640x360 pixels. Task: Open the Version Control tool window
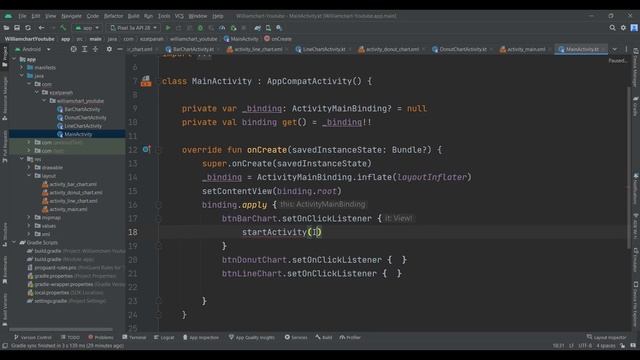point(33,338)
